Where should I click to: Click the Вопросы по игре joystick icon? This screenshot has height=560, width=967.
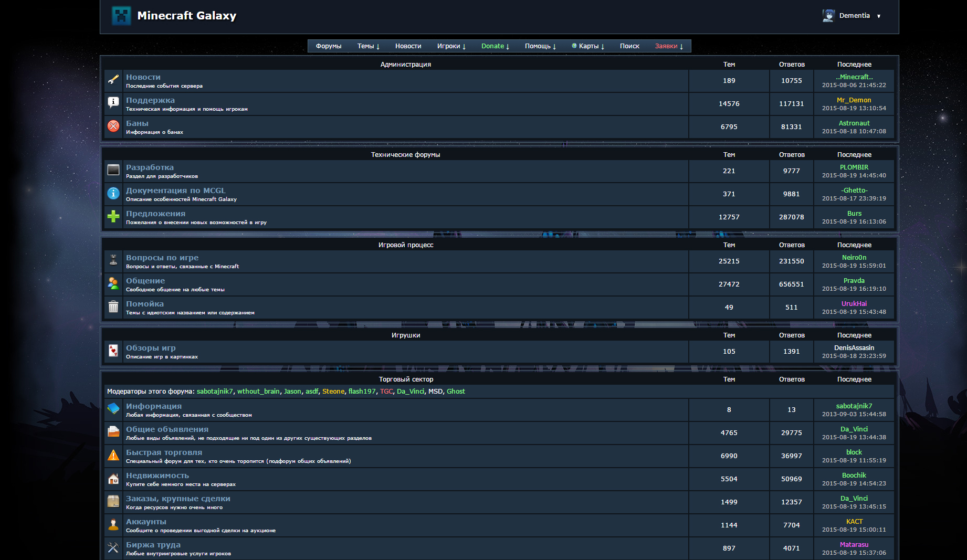pyautogui.click(x=113, y=260)
